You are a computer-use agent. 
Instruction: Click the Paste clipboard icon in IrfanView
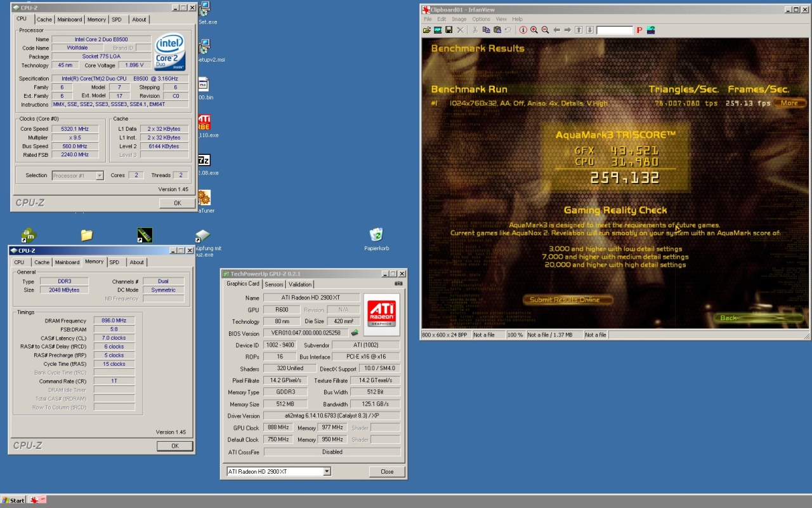(497, 30)
